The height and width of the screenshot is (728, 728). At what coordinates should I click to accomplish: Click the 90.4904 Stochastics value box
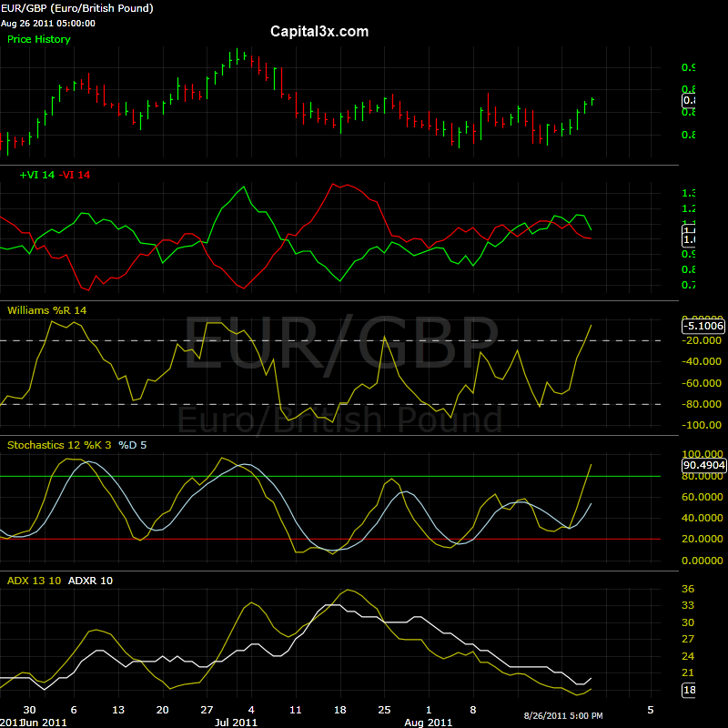[704, 465]
